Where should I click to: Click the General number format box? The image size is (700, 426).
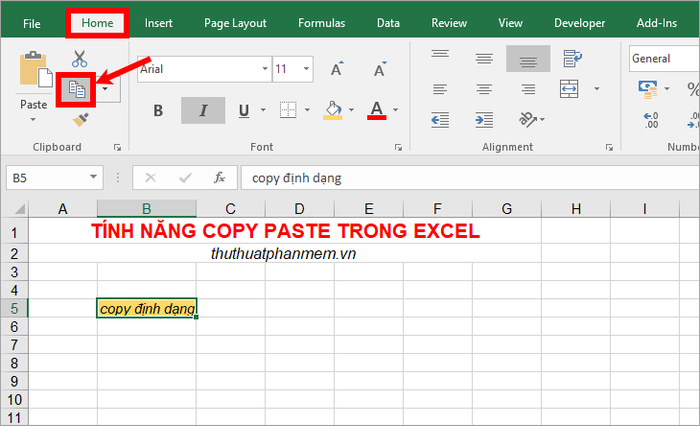click(x=664, y=58)
